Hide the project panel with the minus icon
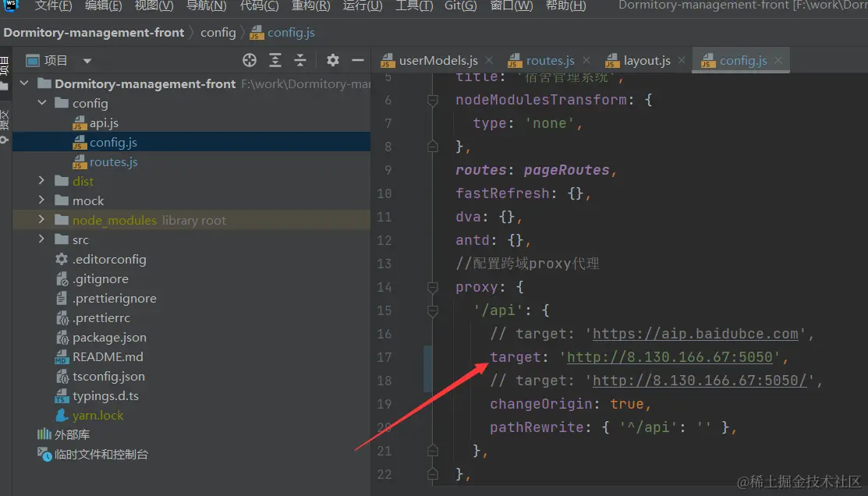Image resolution: width=868 pixels, height=496 pixels. pyautogui.click(x=358, y=60)
